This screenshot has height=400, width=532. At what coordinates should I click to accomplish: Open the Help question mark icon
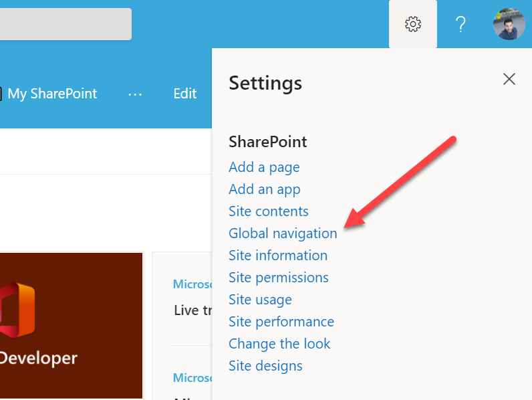click(x=460, y=25)
